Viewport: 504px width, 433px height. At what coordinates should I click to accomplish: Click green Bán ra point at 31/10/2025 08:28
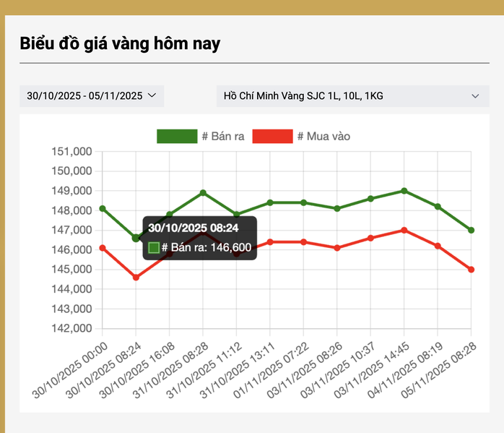pos(203,193)
